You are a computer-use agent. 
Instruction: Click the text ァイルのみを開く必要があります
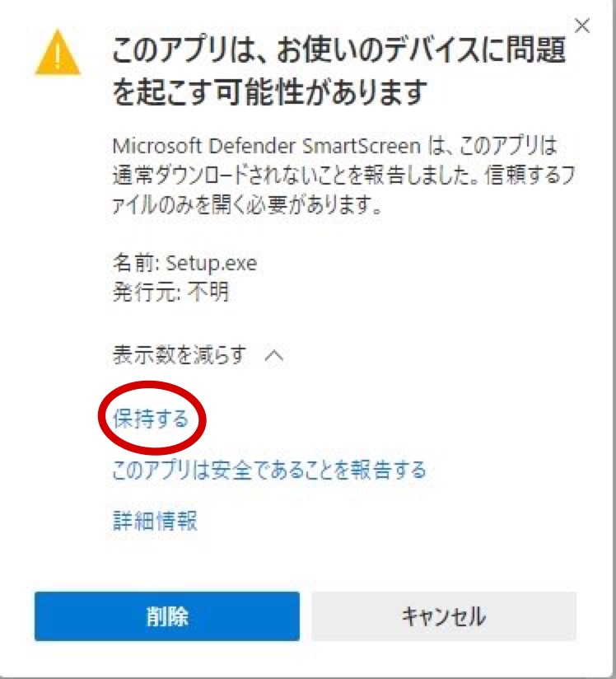point(247,205)
